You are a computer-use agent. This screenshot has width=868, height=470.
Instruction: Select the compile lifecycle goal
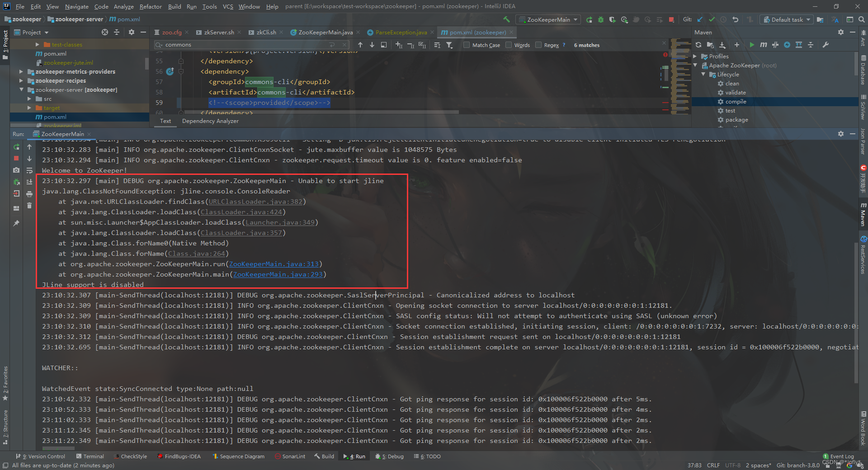(x=736, y=102)
